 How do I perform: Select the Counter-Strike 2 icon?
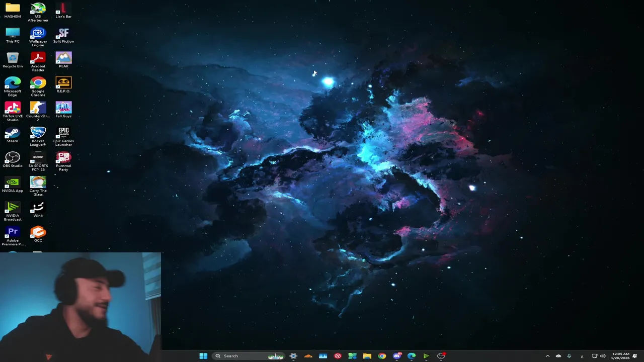38,112
